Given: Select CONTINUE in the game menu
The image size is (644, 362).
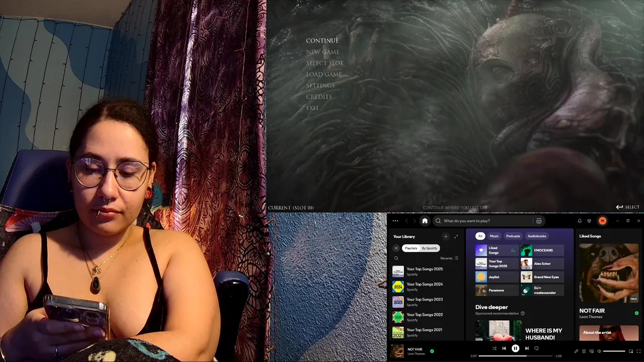Looking at the screenshot, I should point(323,41).
